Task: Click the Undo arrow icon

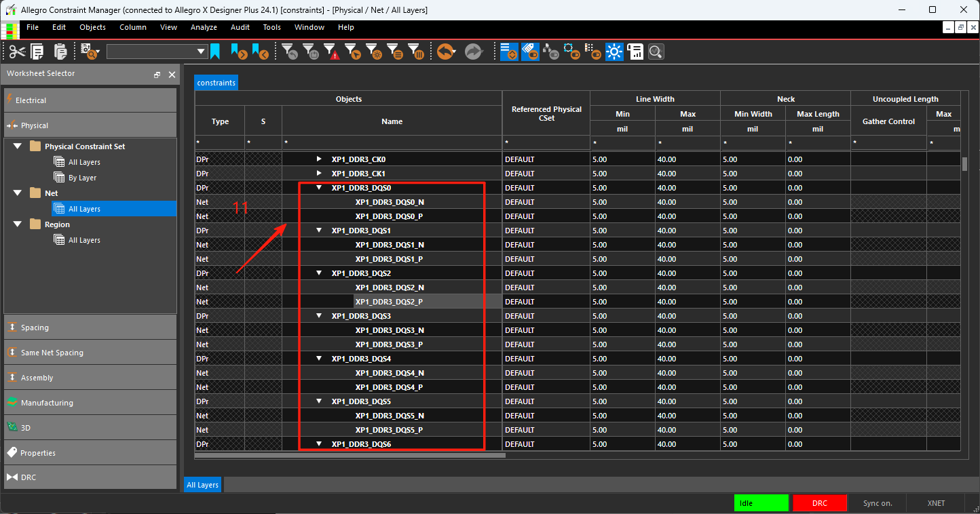Action: pyautogui.click(x=445, y=52)
